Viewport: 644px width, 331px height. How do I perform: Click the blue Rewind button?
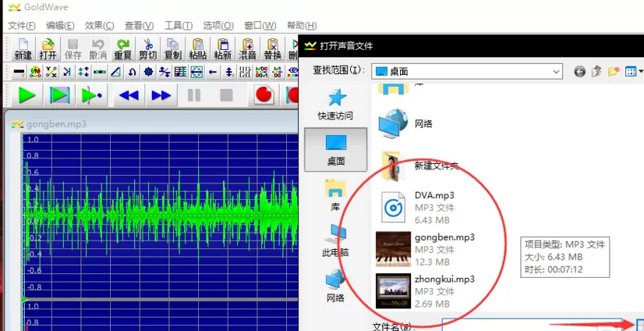pyautogui.click(x=129, y=95)
